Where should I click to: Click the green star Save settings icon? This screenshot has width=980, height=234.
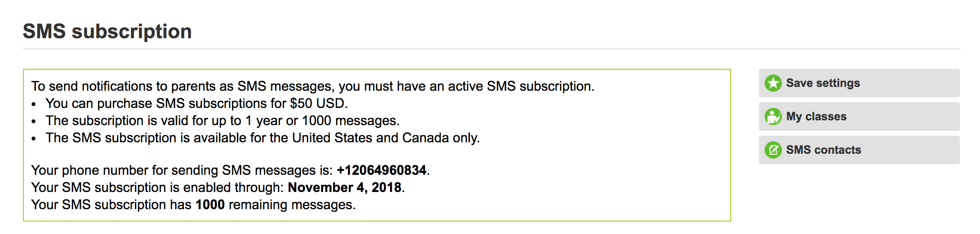click(773, 83)
